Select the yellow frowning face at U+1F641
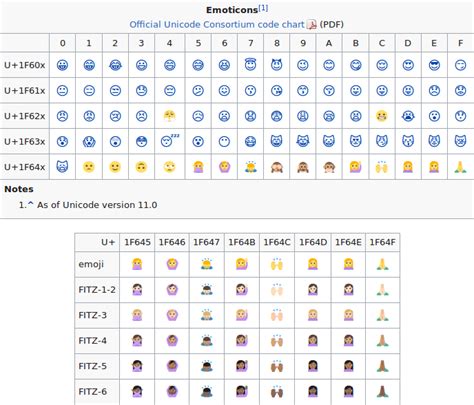This screenshot has height=405, width=474. tap(89, 167)
